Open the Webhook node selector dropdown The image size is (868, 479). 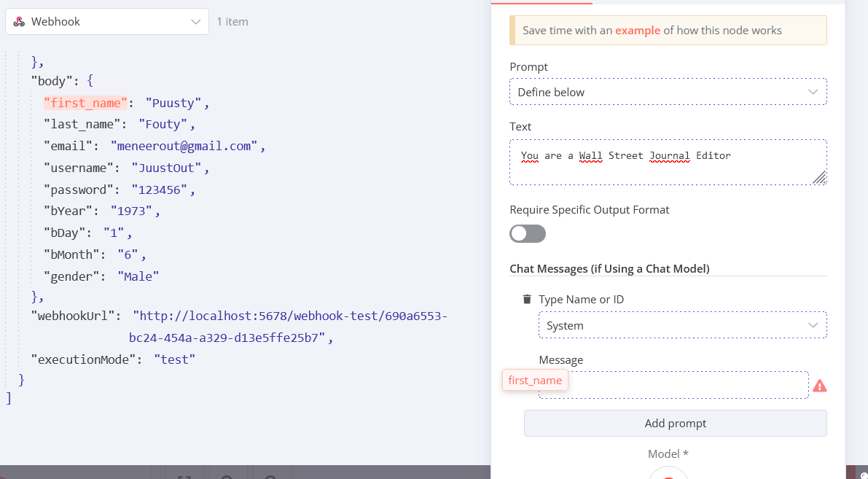point(107,22)
